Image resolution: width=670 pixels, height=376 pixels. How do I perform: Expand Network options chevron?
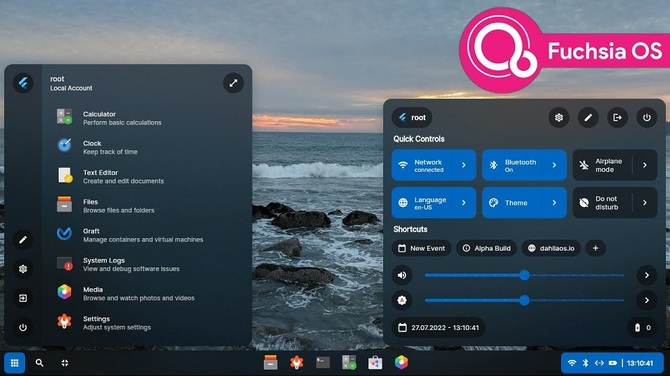464,165
